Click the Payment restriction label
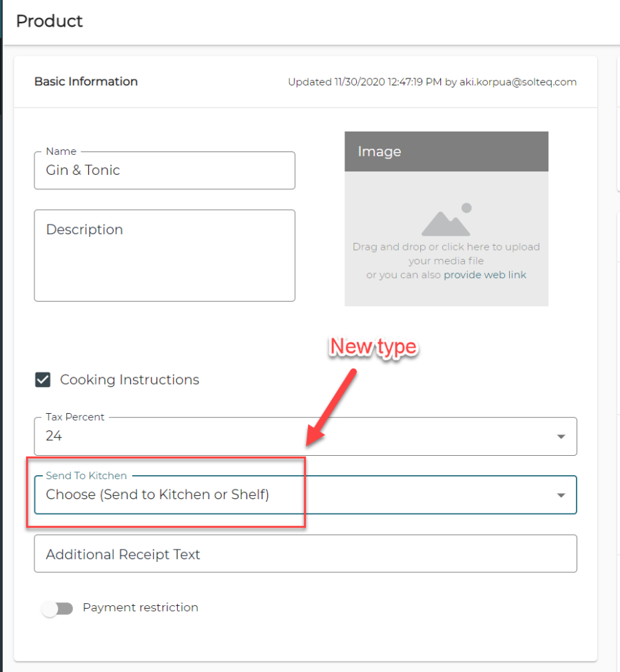This screenshot has height=672, width=620. pos(141,607)
